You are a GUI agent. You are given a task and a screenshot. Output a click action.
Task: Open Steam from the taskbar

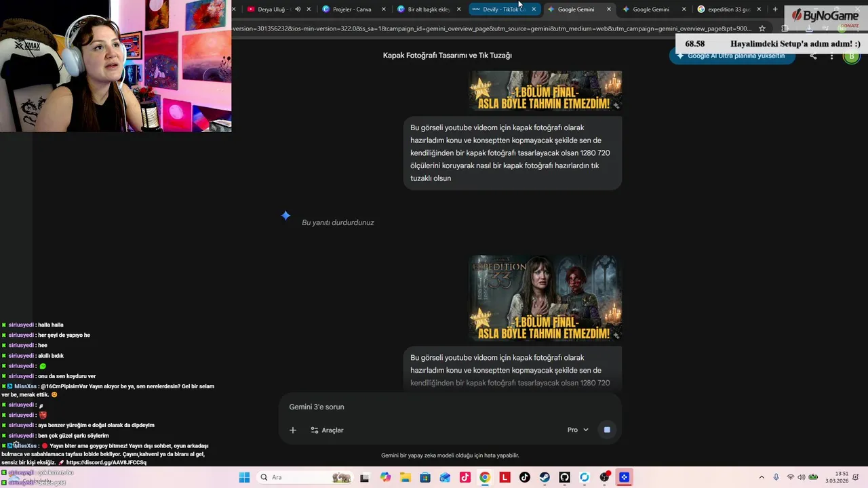(545, 477)
